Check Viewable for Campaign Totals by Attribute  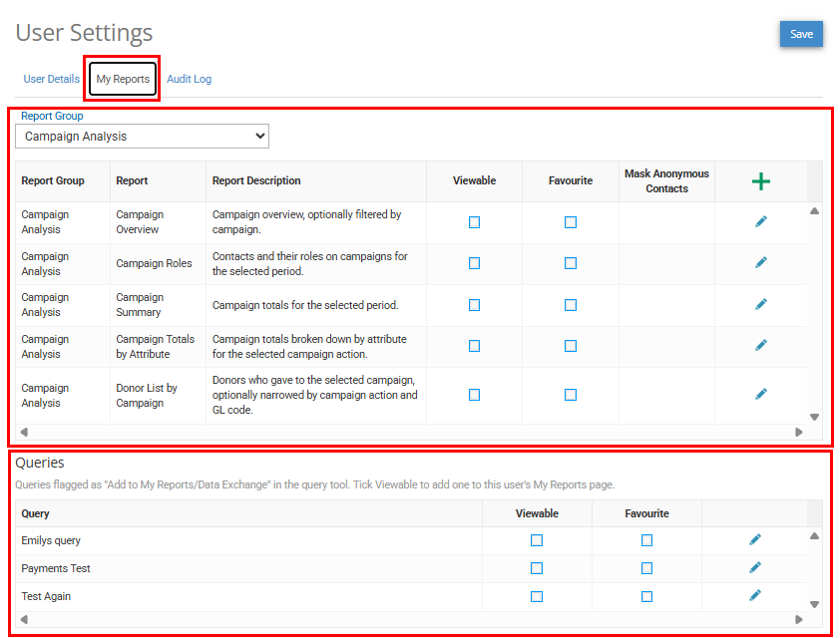pyautogui.click(x=474, y=346)
